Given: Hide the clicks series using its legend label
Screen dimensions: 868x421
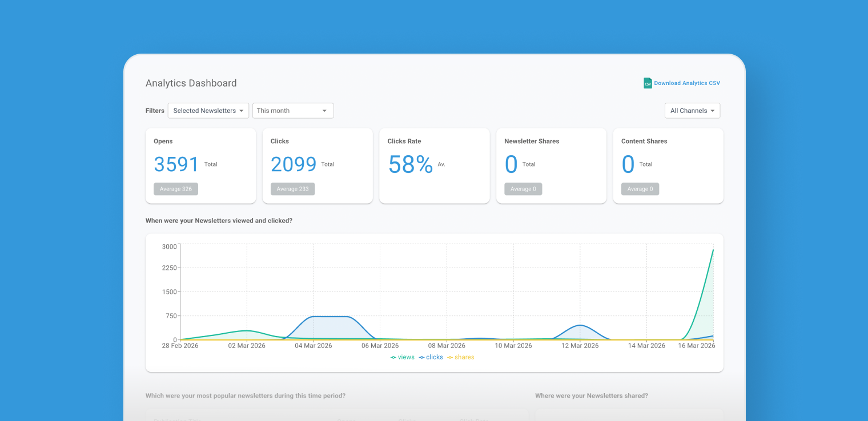Looking at the screenshot, I should point(435,357).
